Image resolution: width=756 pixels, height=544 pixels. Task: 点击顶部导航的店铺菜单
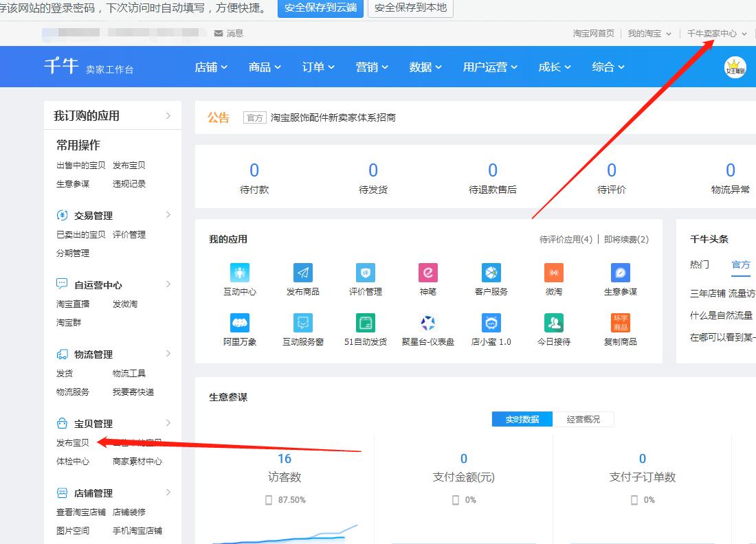211,67
